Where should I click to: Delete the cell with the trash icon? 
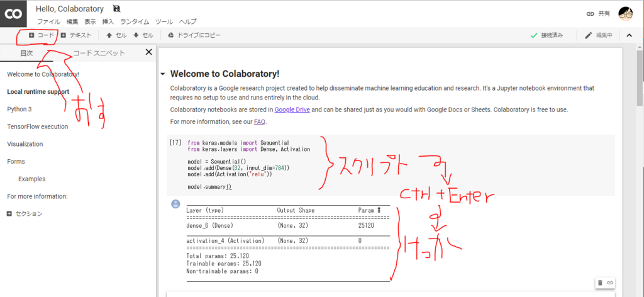tap(600, 283)
